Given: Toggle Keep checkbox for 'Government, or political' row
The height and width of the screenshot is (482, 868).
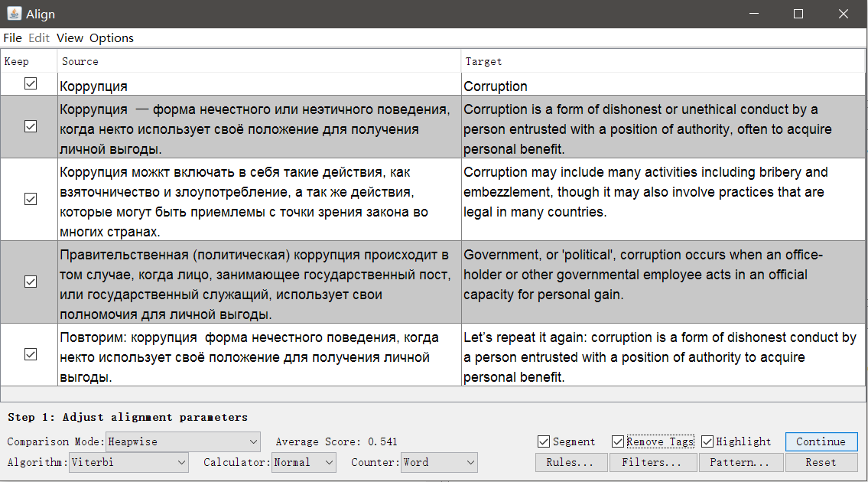Looking at the screenshot, I should [31, 282].
